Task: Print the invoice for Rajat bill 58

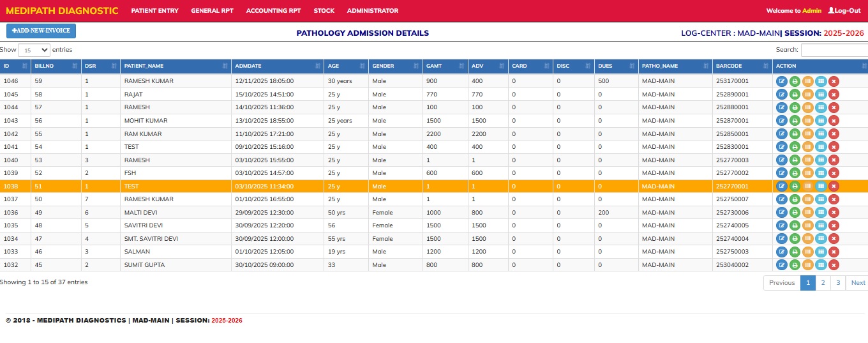Action: pos(795,95)
